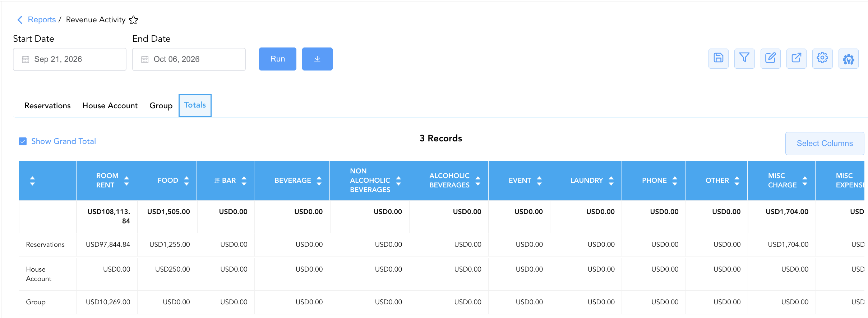Switch to the Group tab
Screen dimensions: 868x318
(x=161, y=106)
